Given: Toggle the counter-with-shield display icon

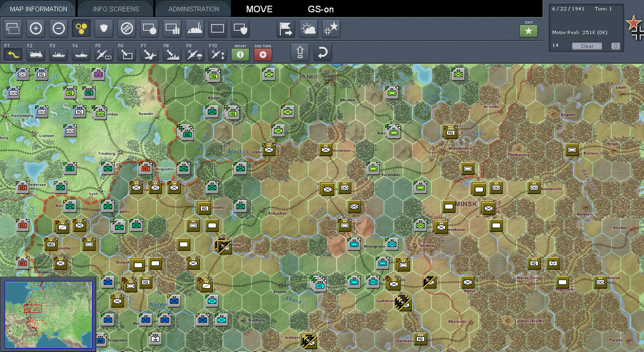Looking at the screenshot, I should coord(240,29).
